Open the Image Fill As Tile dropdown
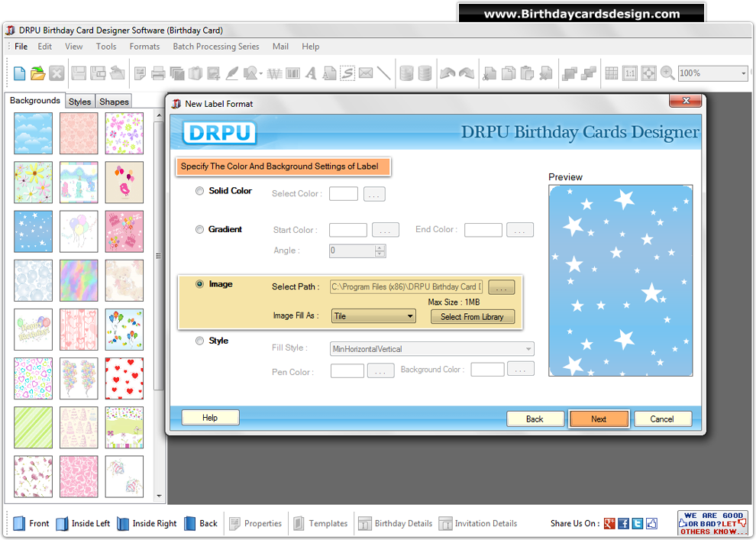Screen dimensions: 756x540 tap(373, 316)
